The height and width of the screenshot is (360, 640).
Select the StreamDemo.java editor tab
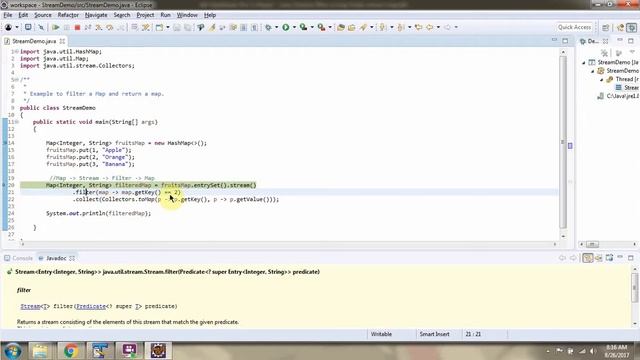pos(33,41)
